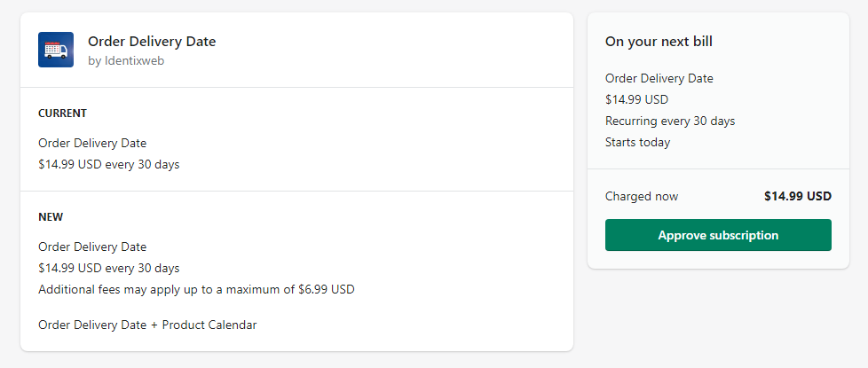Click 'Order Delivery Date' under the CURRENT plan

coord(92,144)
